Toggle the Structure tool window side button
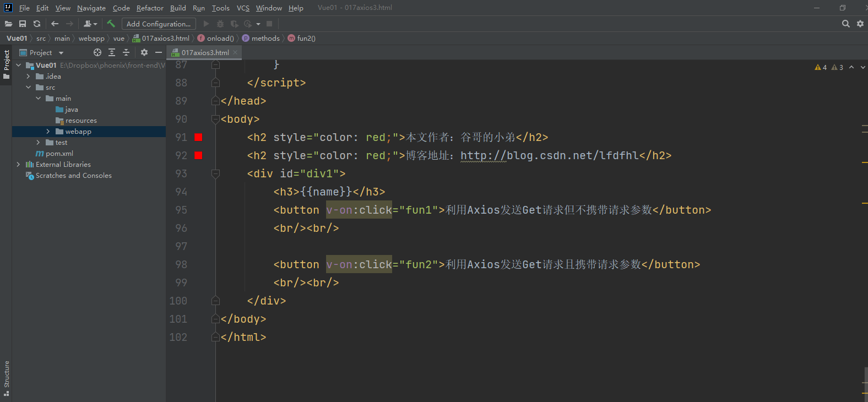Screen dimensions: 868x402 [x=6, y=379]
